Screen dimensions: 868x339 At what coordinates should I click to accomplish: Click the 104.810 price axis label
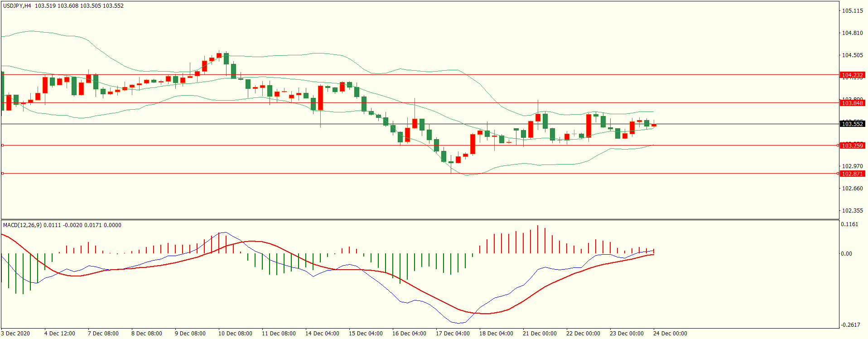(x=852, y=33)
